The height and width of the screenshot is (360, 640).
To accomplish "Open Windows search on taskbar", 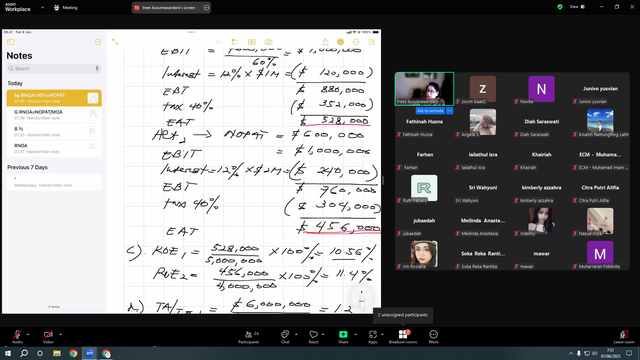I will coord(24,353).
